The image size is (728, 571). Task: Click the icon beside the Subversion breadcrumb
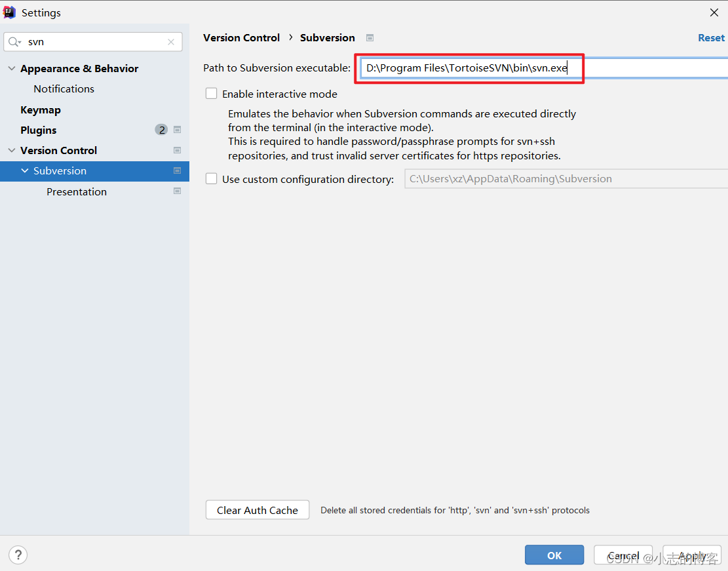pos(370,37)
